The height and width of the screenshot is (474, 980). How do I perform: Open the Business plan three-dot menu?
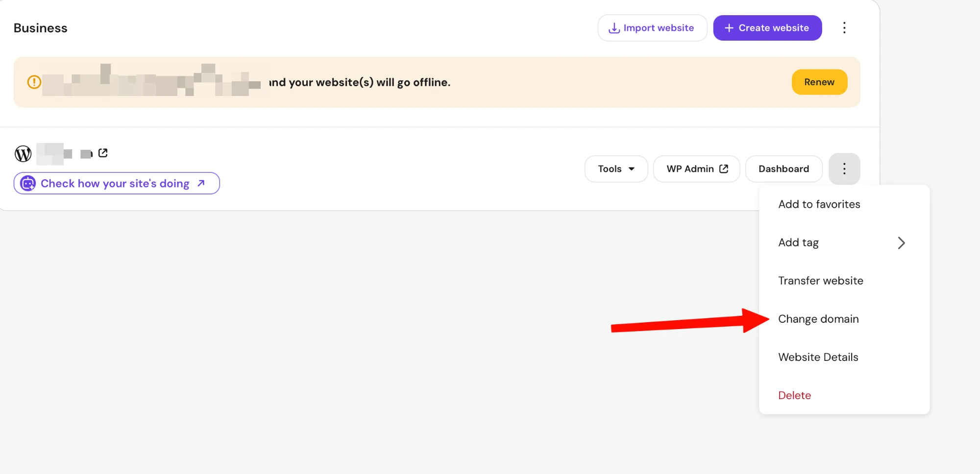pyautogui.click(x=844, y=28)
